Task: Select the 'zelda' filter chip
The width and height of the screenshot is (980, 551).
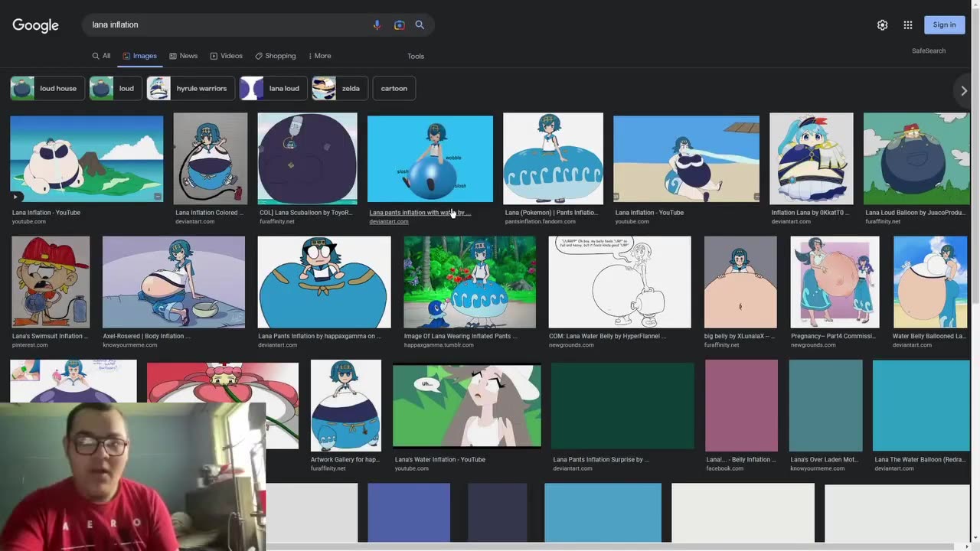Action: click(x=340, y=88)
